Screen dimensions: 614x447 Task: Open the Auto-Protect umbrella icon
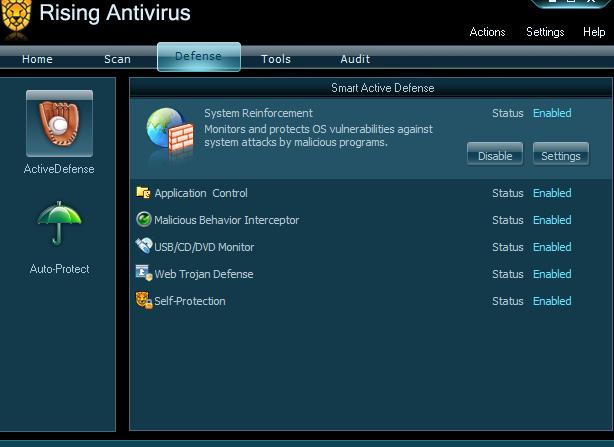pos(59,223)
